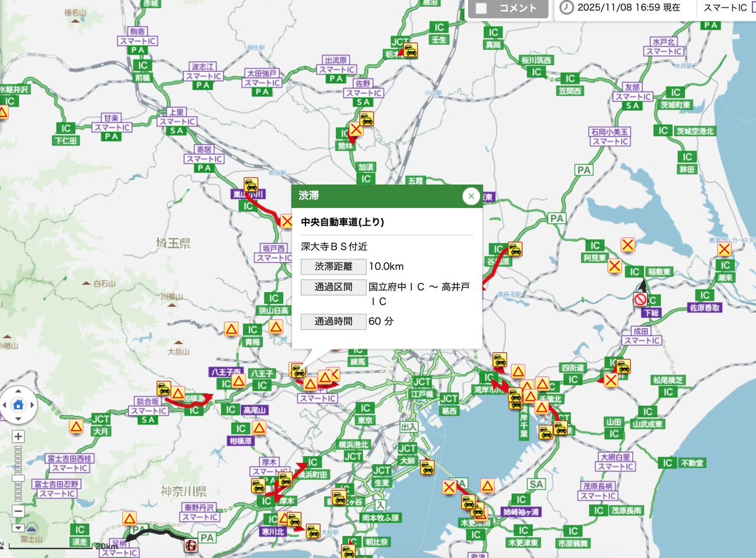
Task: Click the congestion car icon above 館林
Action: pyautogui.click(x=367, y=119)
